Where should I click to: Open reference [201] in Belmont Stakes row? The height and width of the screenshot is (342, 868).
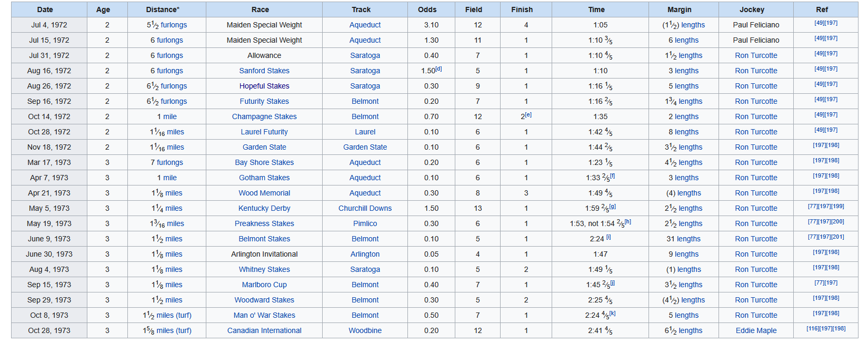837,237
